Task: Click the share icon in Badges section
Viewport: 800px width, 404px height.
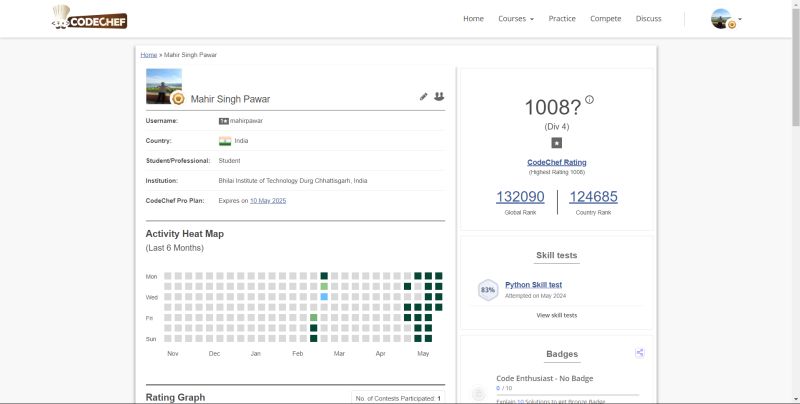Action: coord(640,353)
